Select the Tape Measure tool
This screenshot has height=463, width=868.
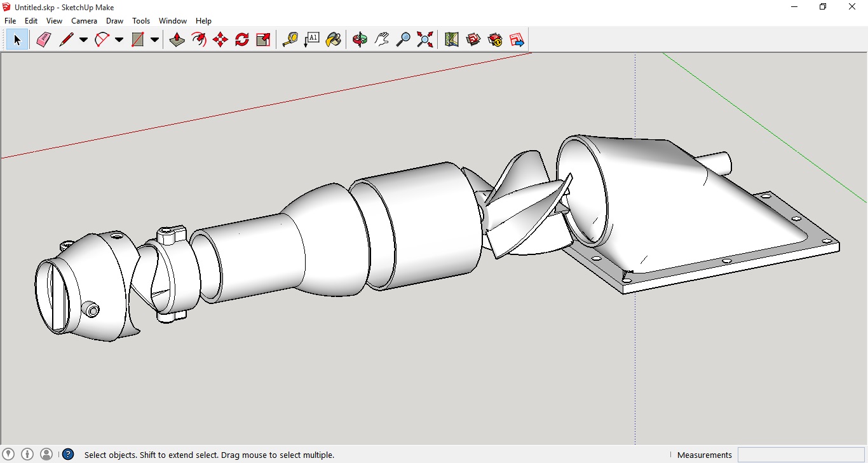(x=290, y=40)
